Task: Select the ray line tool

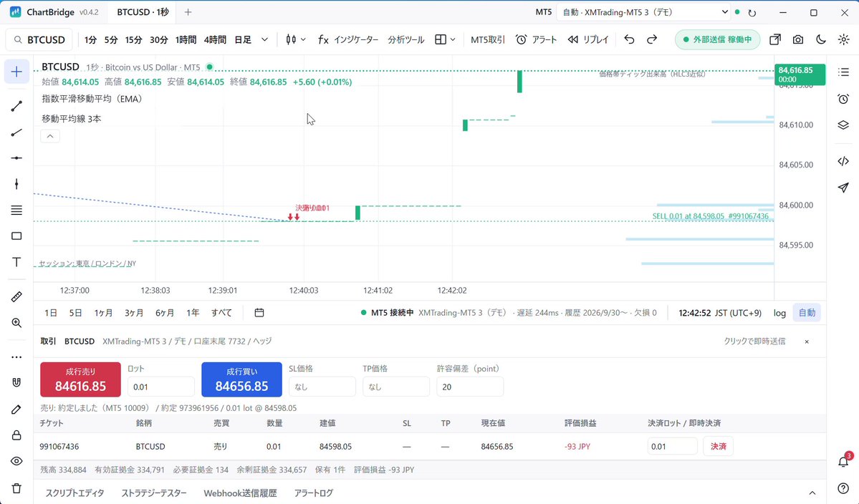Action: (16, 132)
